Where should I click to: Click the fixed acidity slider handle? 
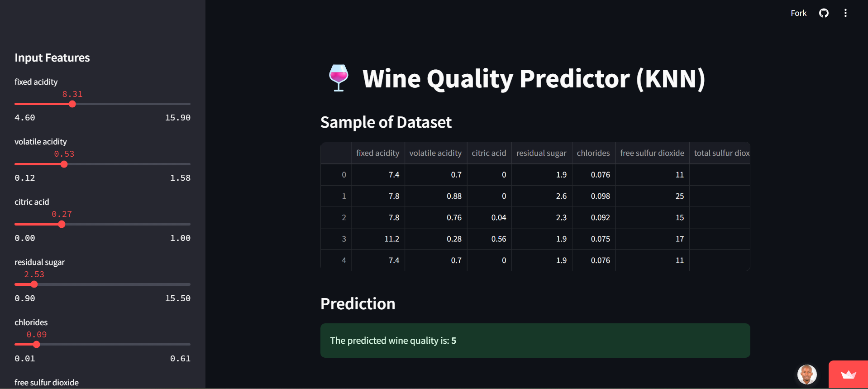(72, 104)
